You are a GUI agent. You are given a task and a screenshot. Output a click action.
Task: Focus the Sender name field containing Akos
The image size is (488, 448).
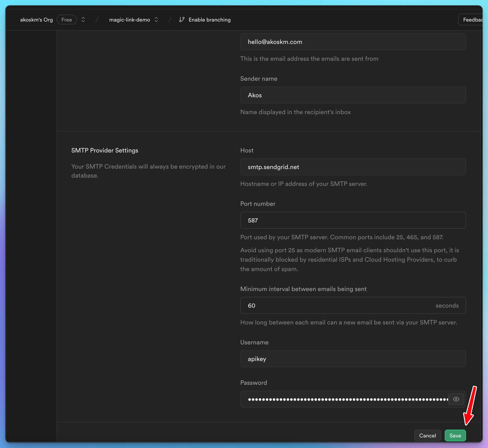pos(353,95)
